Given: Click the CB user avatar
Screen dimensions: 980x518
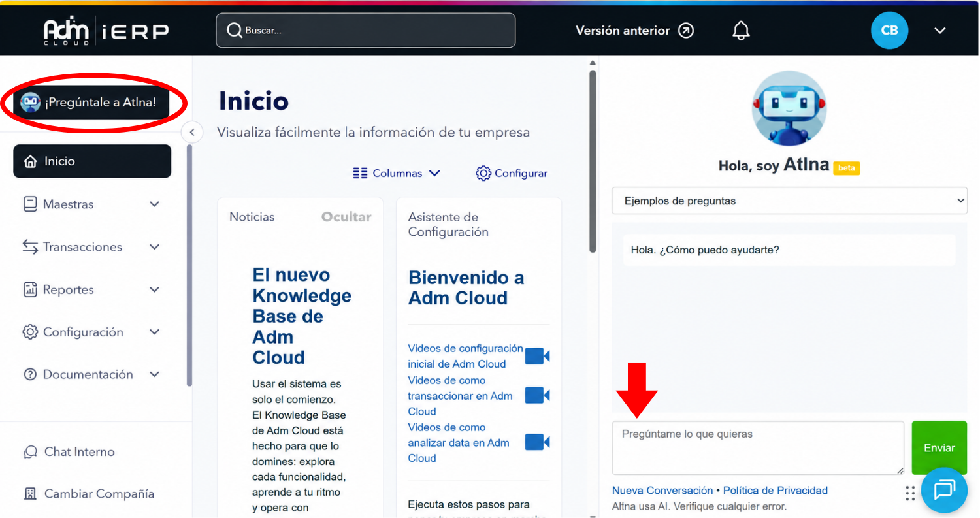Looking at the screenshot, I should coord(889,31).
